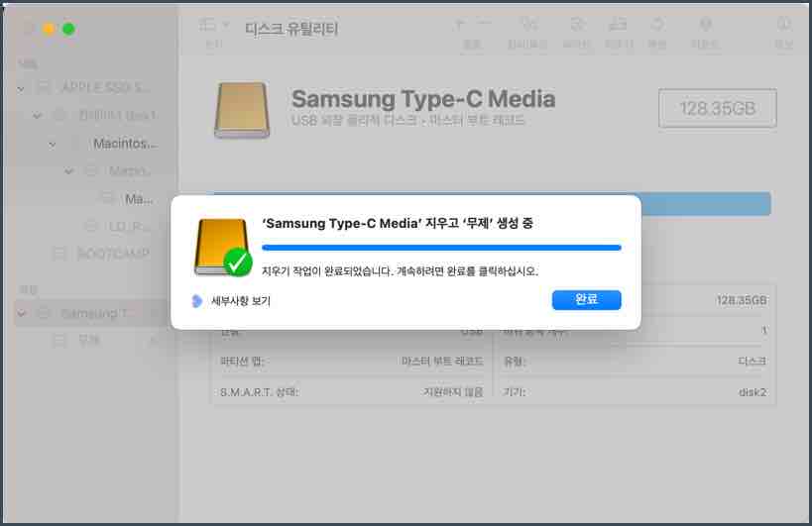
Task: Click the 완료 button in the erase dialog
Action: coord(586,299)
